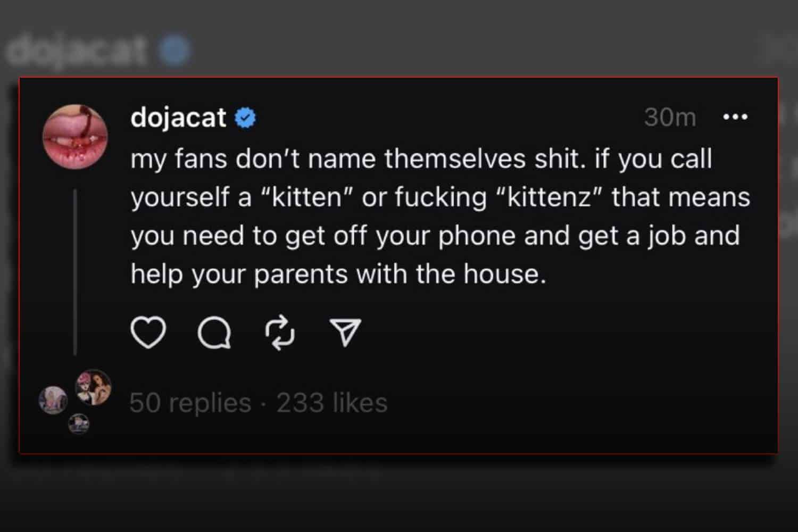The height and width of the screenshot is (532, 798).
Task: Click the dojacat username in the post
Action: click(x=178, y=118)
